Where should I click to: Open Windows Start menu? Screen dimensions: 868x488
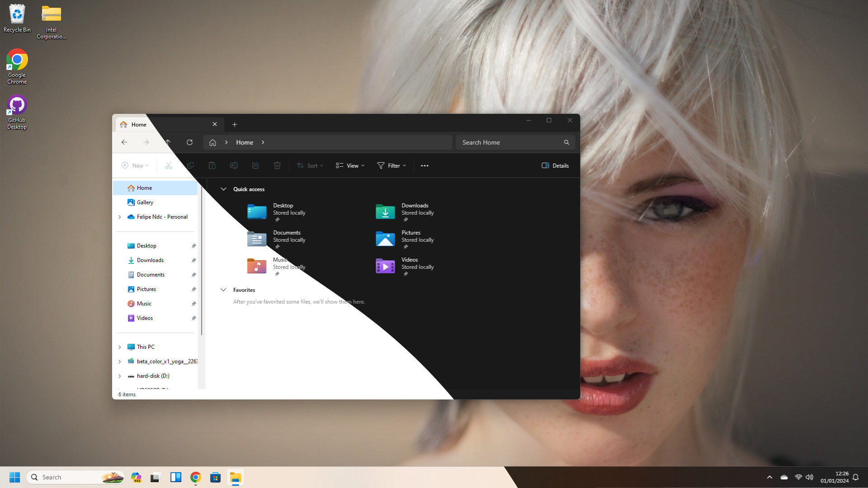15,477
